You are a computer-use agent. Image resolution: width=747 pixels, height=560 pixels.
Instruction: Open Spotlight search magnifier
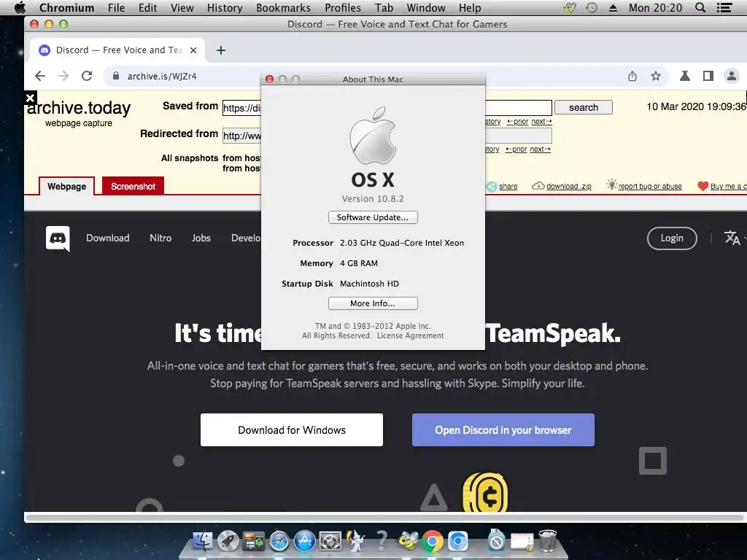[700, 7]
